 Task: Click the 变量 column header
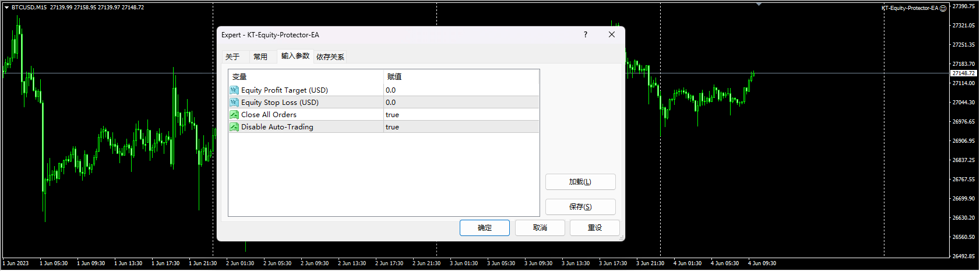point(306,77)
